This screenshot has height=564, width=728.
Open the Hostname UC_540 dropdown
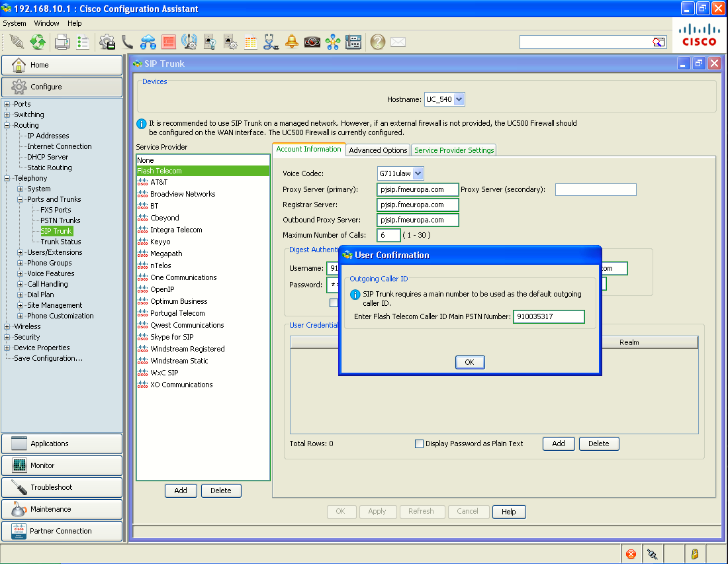[459, 99]
